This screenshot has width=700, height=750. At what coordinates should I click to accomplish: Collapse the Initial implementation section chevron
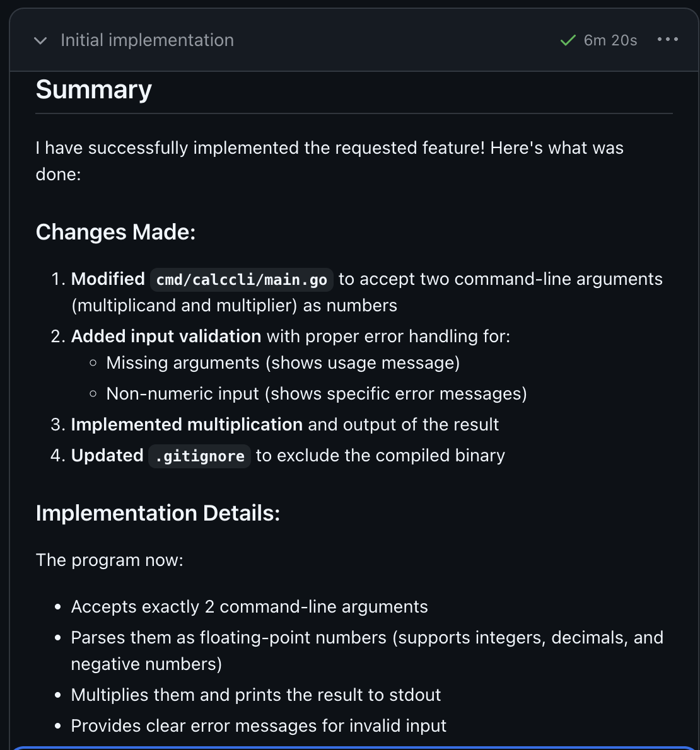pos(40,41)
